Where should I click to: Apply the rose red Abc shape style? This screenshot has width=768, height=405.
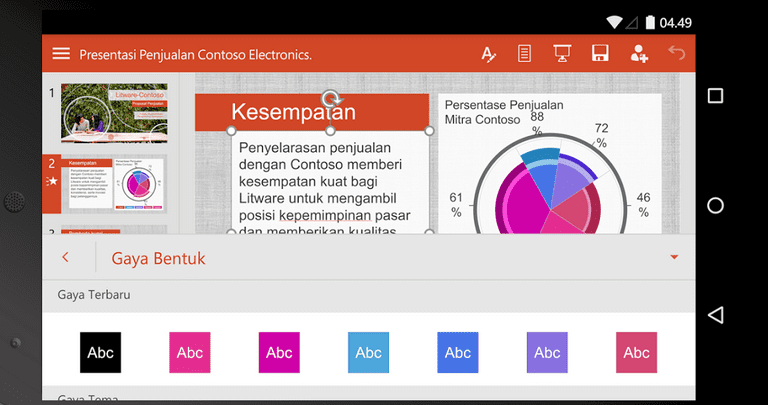pyautogui.click(x=636, y=353)
